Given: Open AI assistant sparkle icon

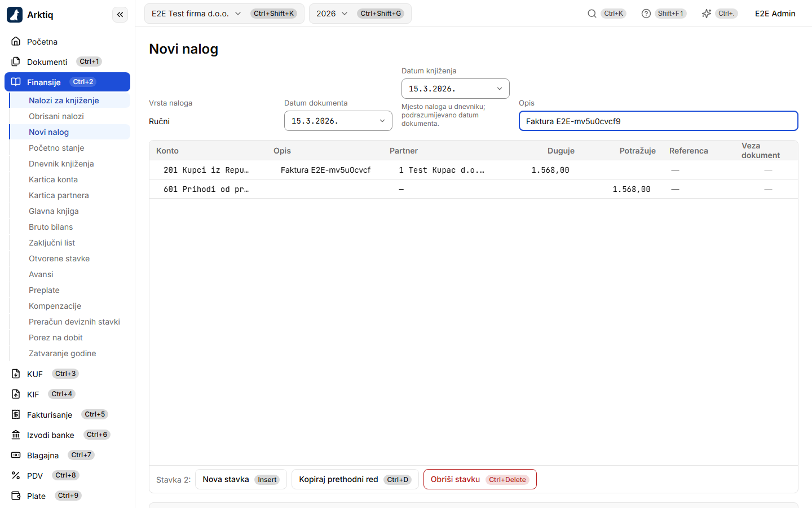Looking at the screenshot, I should pos(707,14).
